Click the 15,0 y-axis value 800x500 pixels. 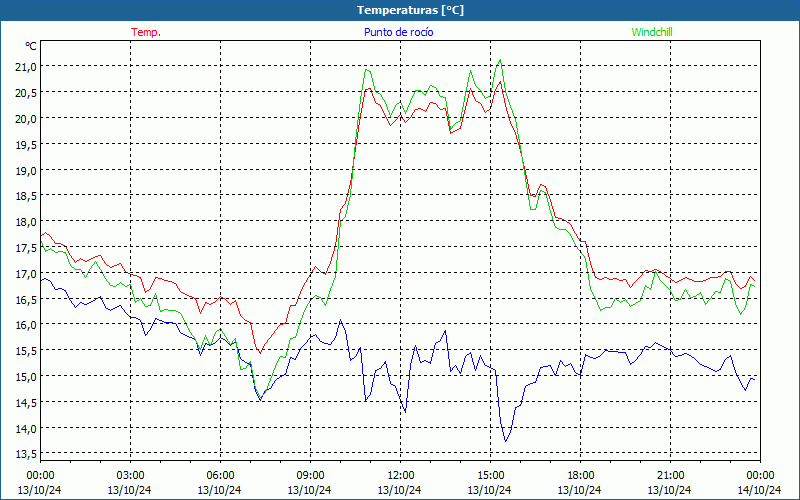(26, 377)
